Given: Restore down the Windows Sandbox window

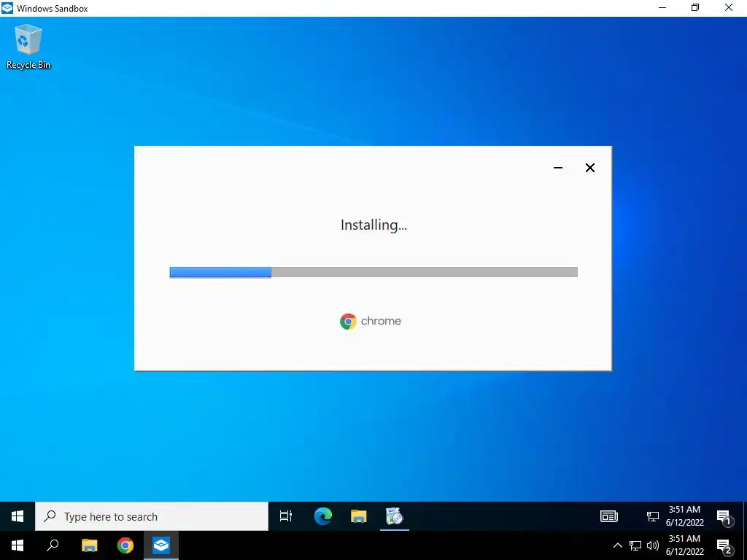Looking at the screenshot, I should pos(695,7).
